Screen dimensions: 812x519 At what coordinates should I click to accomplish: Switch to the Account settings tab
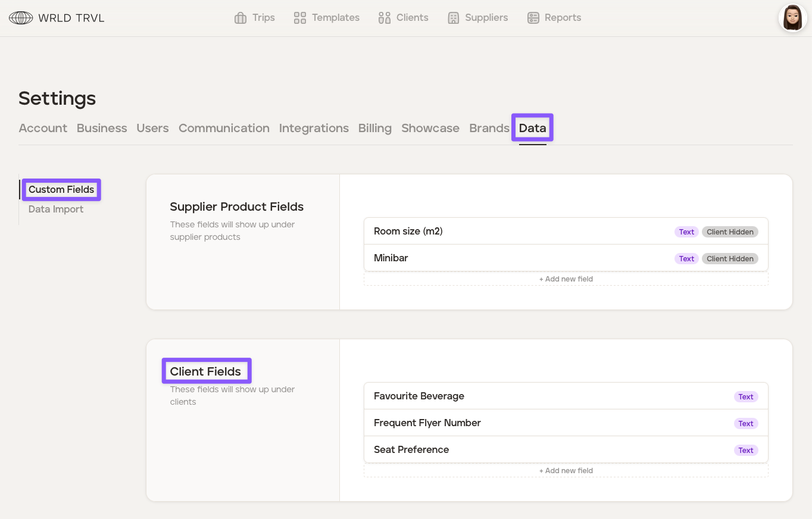[x=43, y=128]
